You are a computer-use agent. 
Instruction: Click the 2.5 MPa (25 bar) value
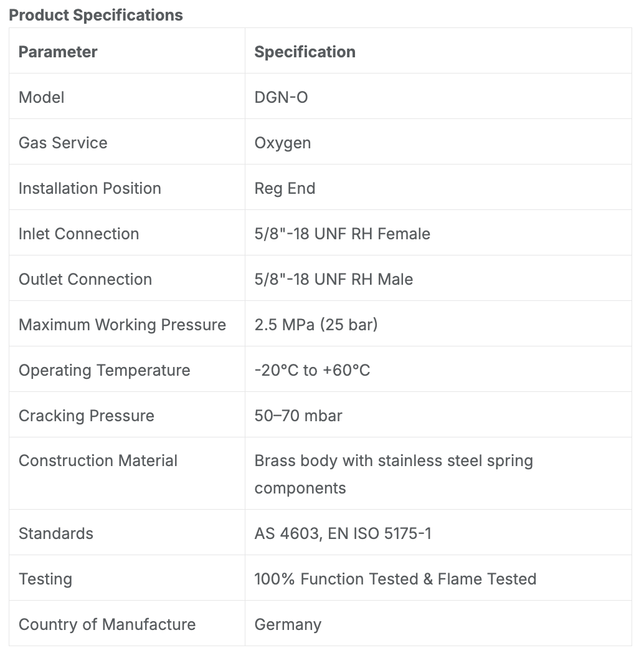coord(316,325)
